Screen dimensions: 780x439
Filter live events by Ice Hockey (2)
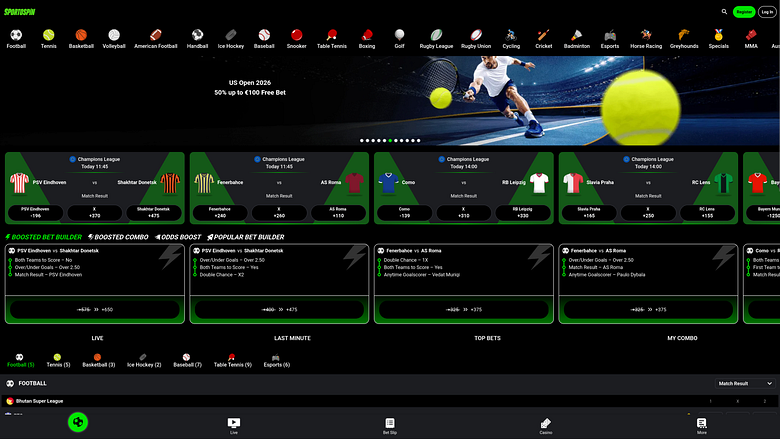point(144,360)
